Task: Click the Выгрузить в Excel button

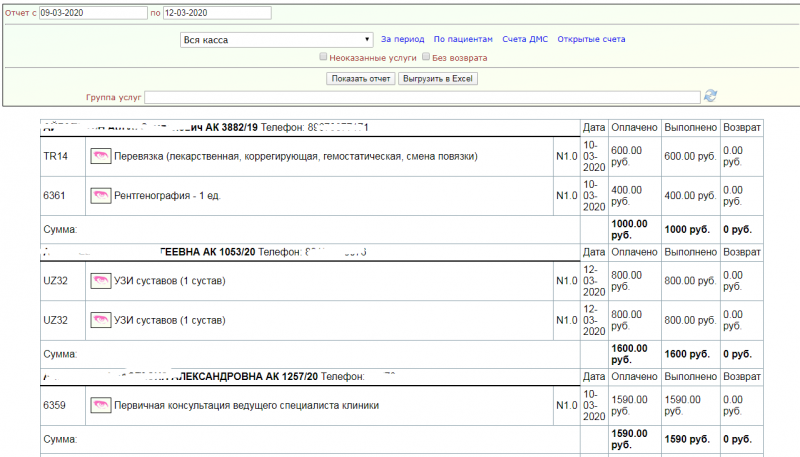Action: [438, 78]
